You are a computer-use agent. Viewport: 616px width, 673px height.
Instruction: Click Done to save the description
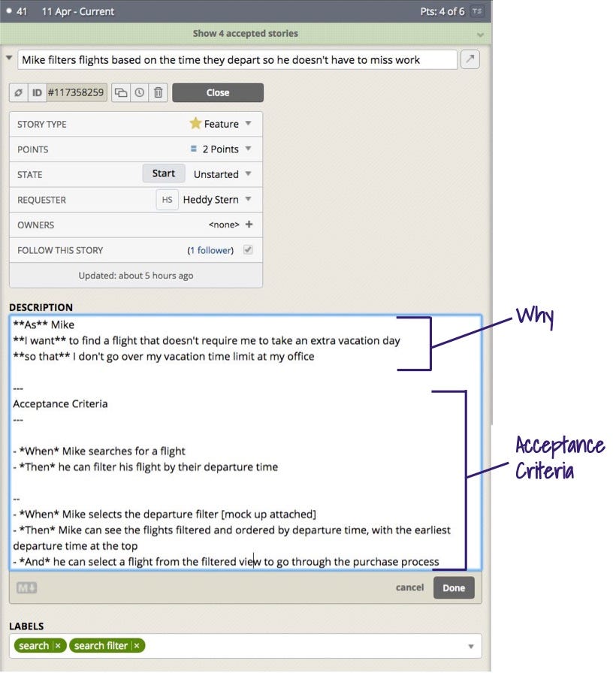(454, 587)
